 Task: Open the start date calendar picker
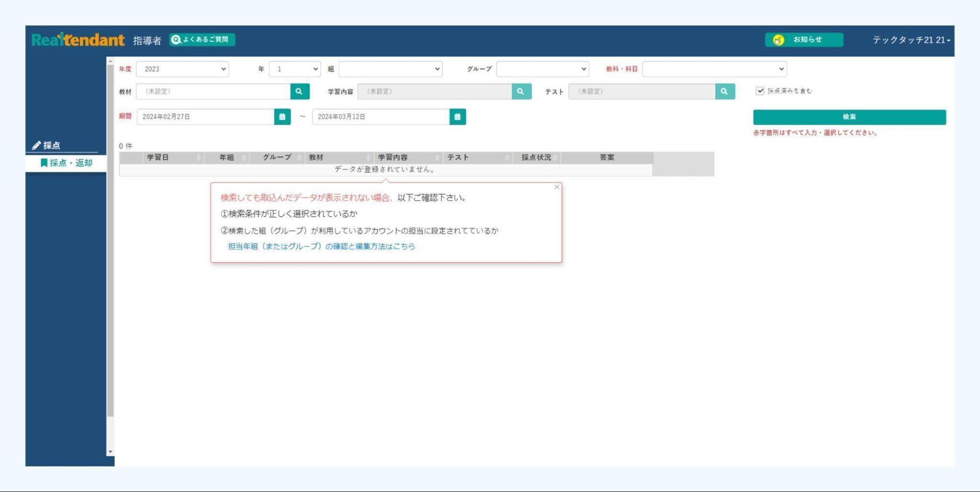282,117
